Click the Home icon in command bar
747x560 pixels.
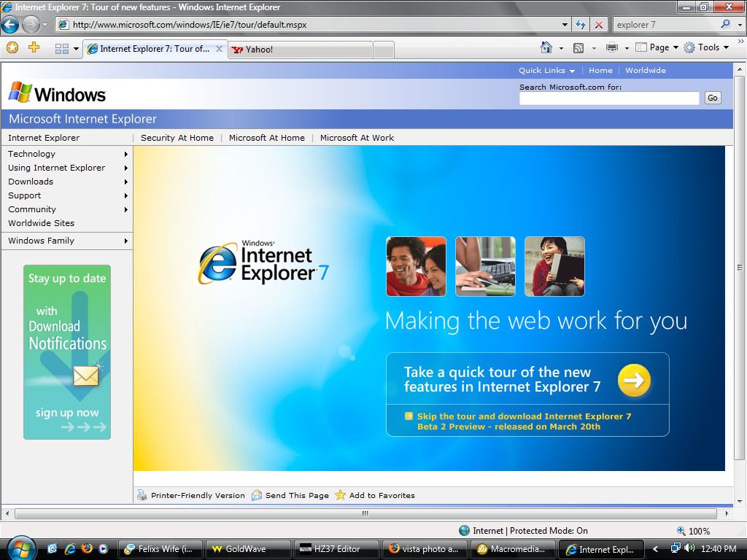546,47
